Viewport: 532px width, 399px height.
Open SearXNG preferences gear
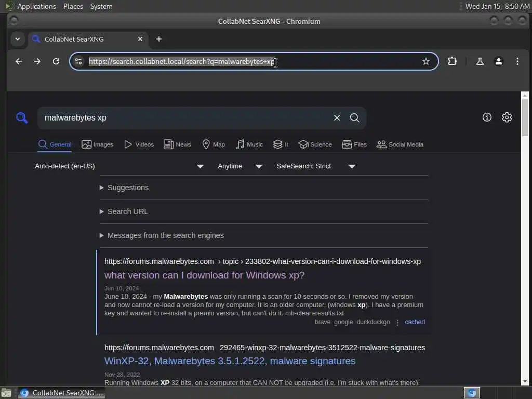click(x=507, y=117)
